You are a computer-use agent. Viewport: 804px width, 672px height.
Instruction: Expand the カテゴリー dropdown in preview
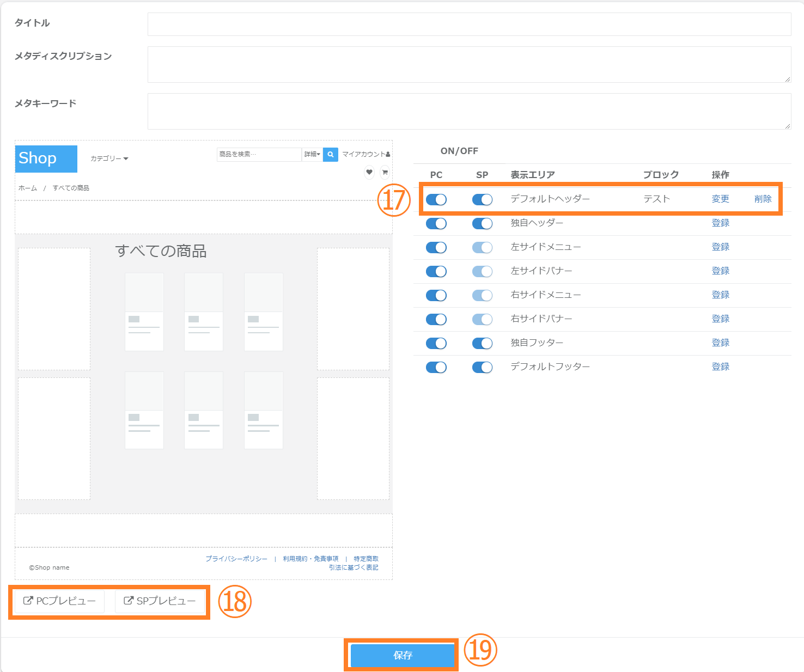[x=109, y=158]
